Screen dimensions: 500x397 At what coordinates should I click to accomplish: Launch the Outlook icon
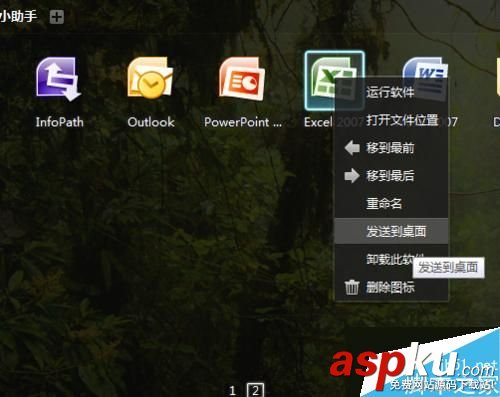click(x=150, y=78)
